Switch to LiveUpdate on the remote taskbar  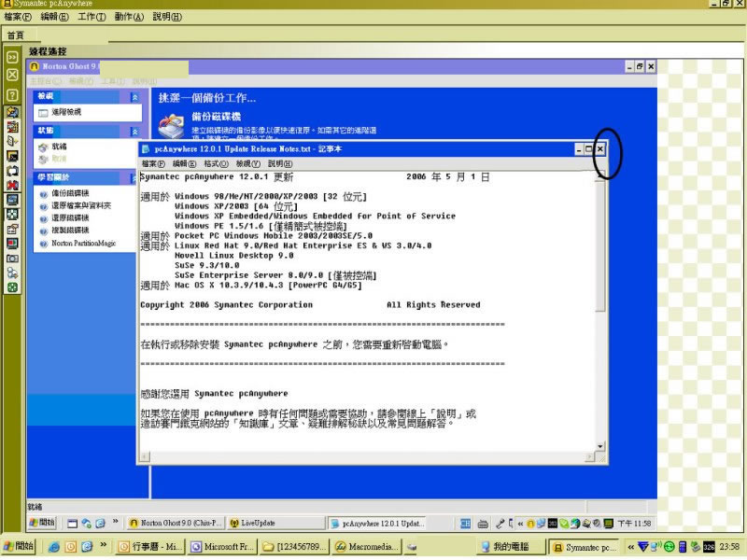275,524
